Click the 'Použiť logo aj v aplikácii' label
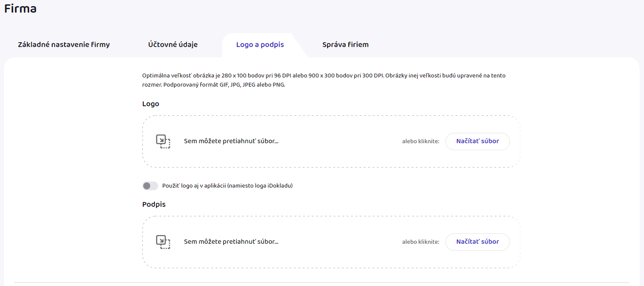This screenshot has width=644, height=286. (227, 186)
